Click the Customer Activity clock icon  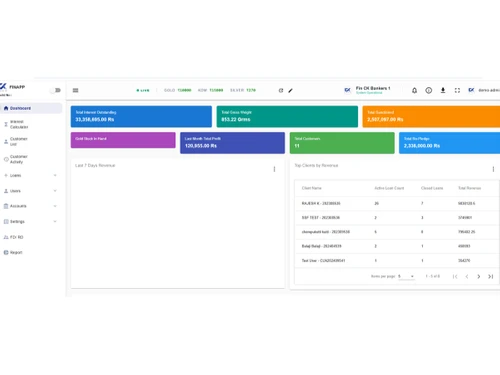(6, 159)
